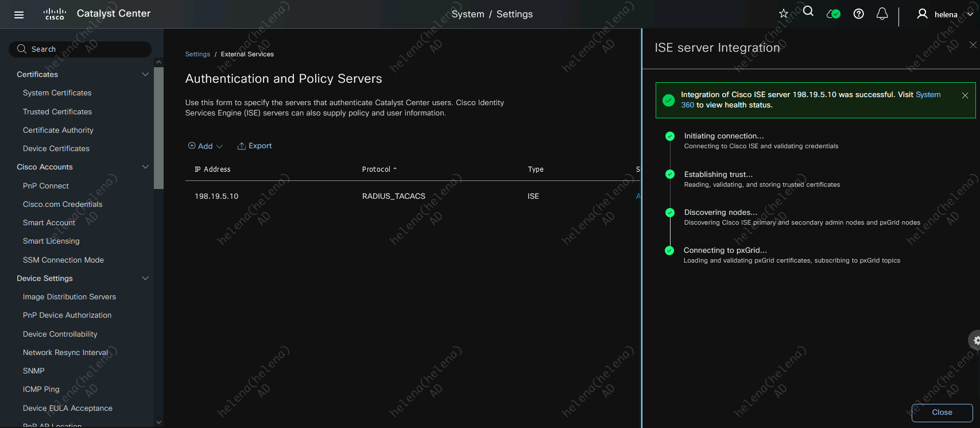
Task: Collapse the Cisco Accounts section
Action: point(145,167)
